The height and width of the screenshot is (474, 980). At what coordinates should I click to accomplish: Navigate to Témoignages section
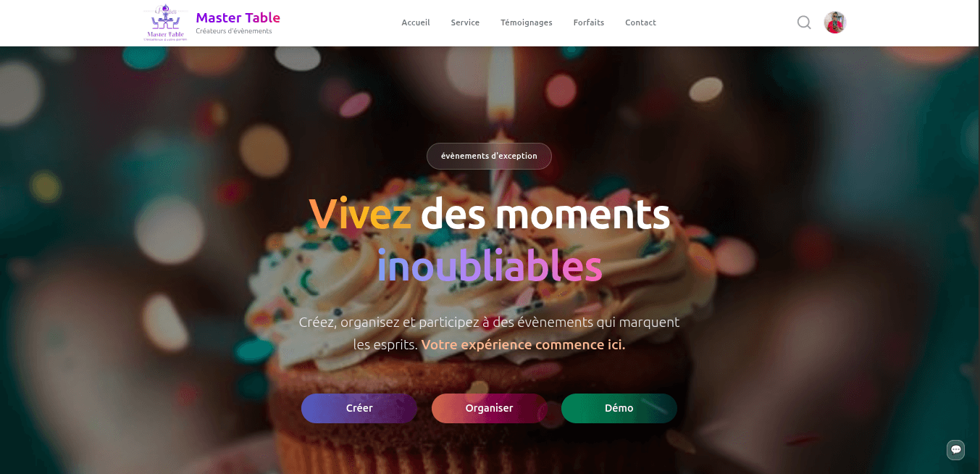coord(527,22)
